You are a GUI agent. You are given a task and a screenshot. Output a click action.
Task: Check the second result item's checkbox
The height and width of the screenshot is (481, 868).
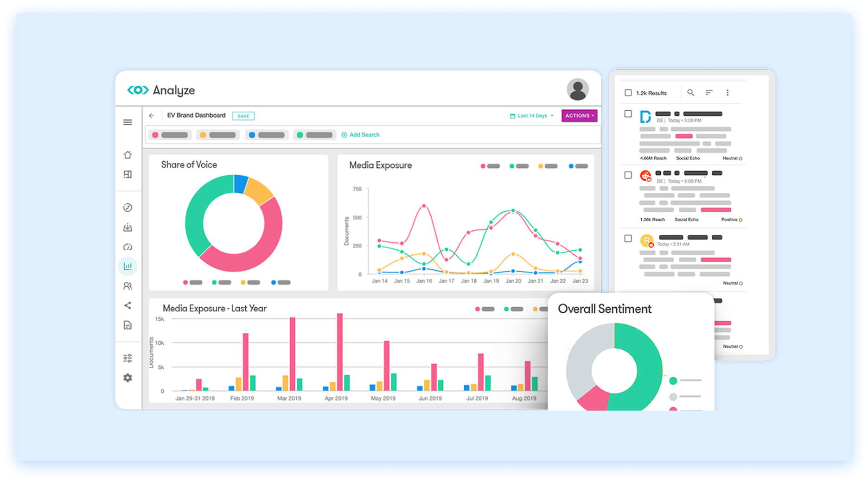click(628, 175)
